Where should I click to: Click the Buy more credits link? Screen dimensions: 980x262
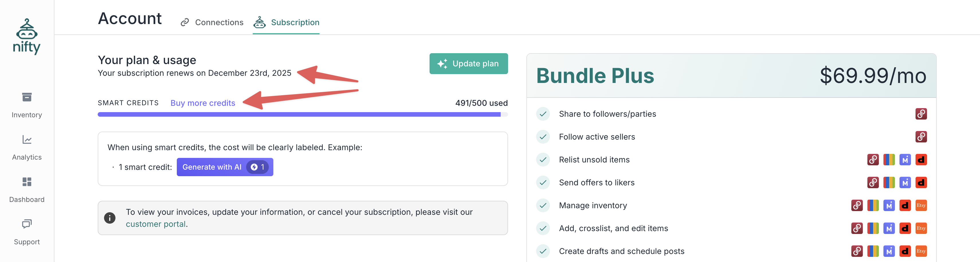203,103
